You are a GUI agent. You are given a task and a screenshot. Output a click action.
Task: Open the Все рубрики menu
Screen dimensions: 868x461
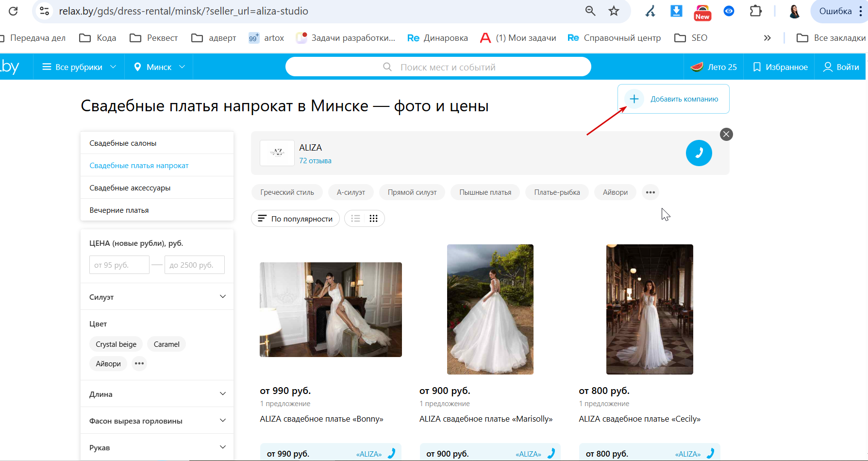coord(79,67)
